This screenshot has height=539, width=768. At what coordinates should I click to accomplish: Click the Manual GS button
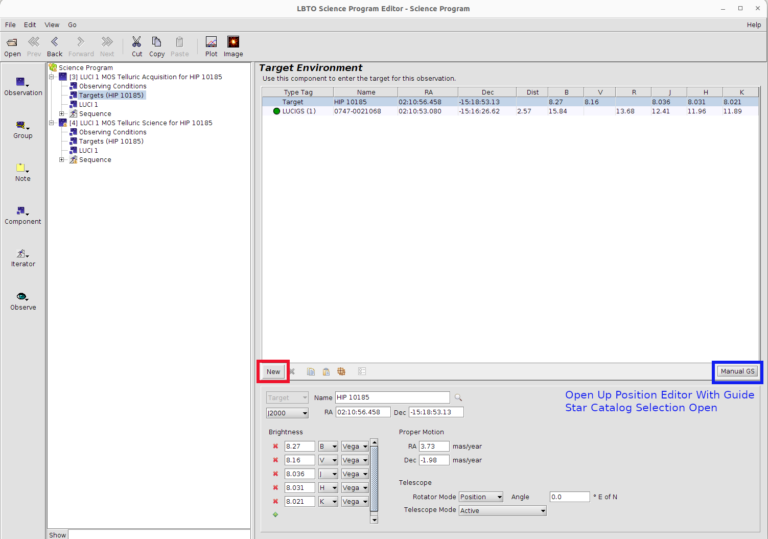pyautogui.click(x=738, y=372)
